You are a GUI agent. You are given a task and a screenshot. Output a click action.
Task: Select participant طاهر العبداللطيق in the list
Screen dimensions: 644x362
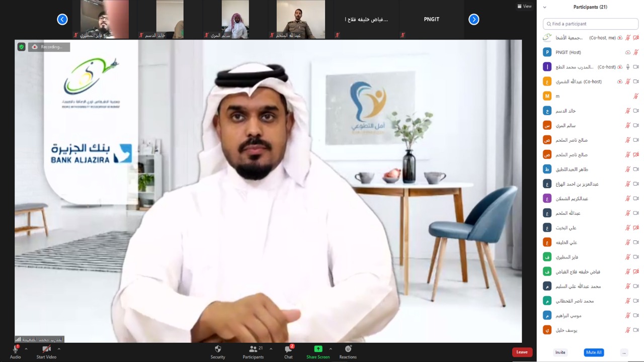click(591, 169)
